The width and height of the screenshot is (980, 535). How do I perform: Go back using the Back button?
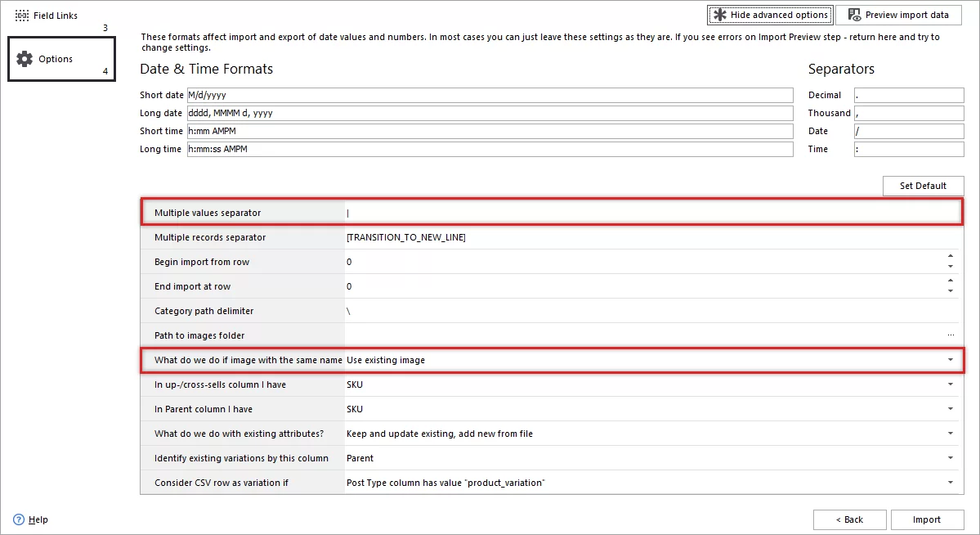(x=850, y=519)
